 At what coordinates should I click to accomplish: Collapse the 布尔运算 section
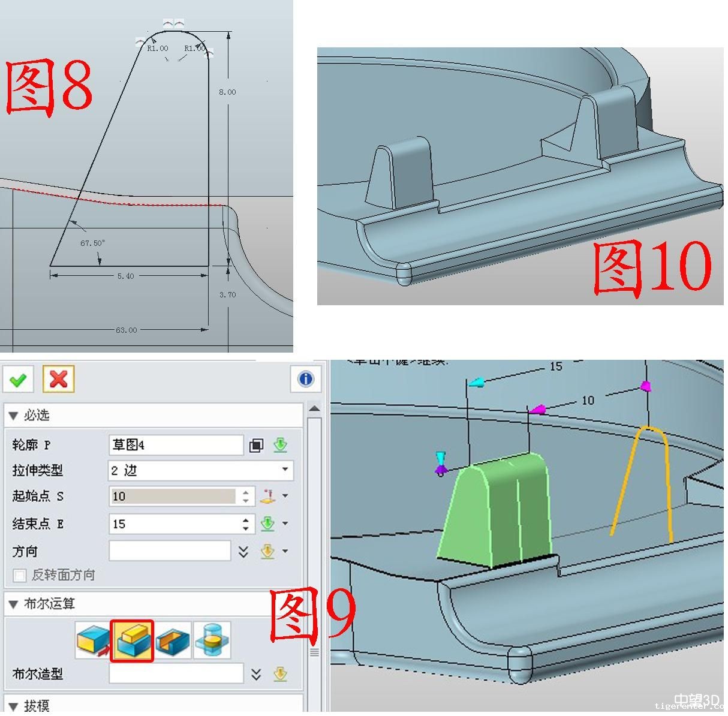pos(13,604)
